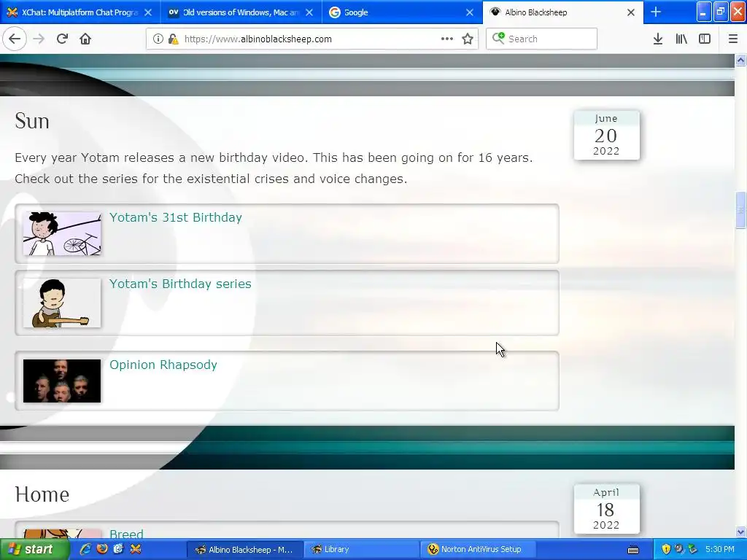Toggle the sidebar view
747x560 pixels.
point(705,39)
